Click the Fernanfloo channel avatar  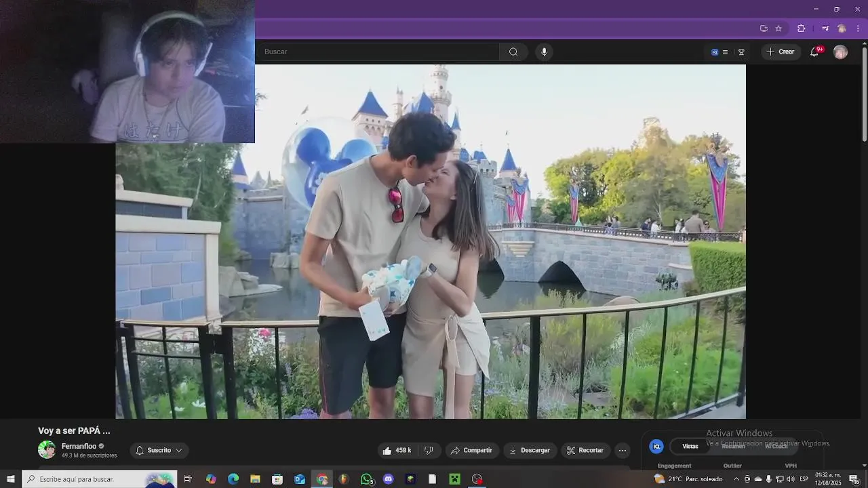[x=47, y=450]
